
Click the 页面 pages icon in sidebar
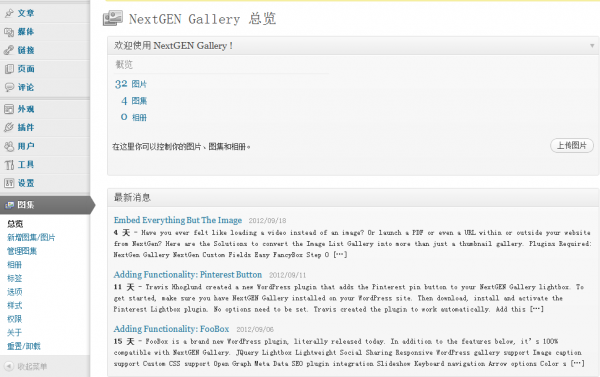(x=9, y=69)
